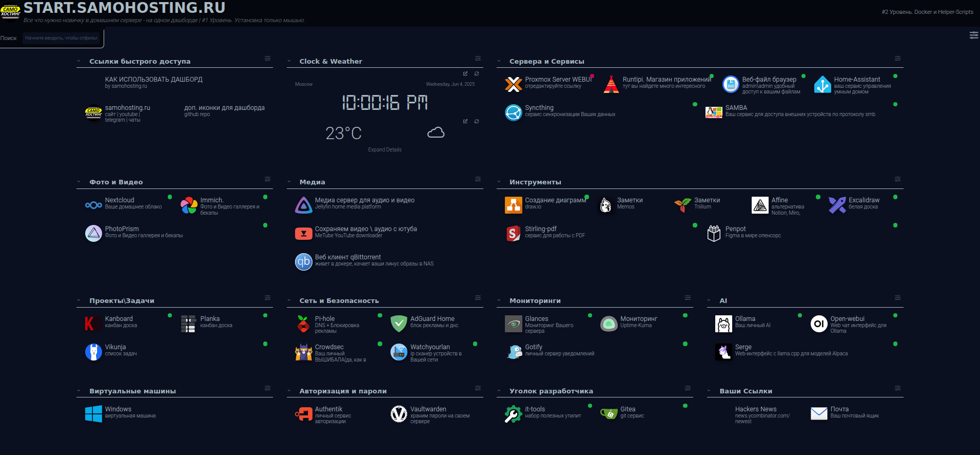Screen dimensions: 980x455
Task: Open the Home-Assistant icon
Action: [x=822, y=84]
